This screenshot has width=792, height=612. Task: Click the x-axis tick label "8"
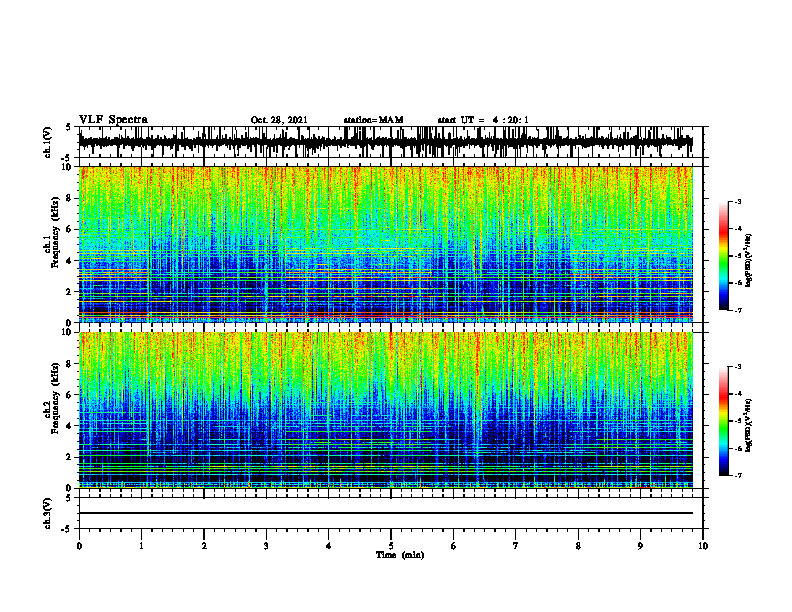tap(578, 546)
